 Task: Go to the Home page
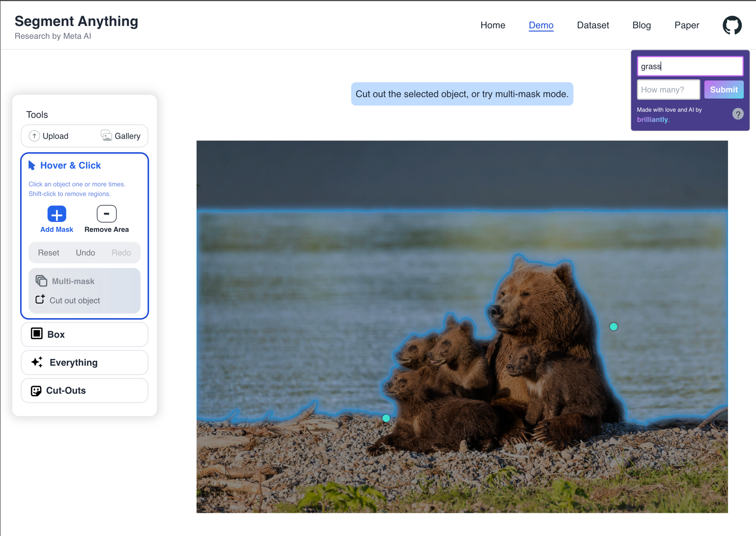click(493, 25)
